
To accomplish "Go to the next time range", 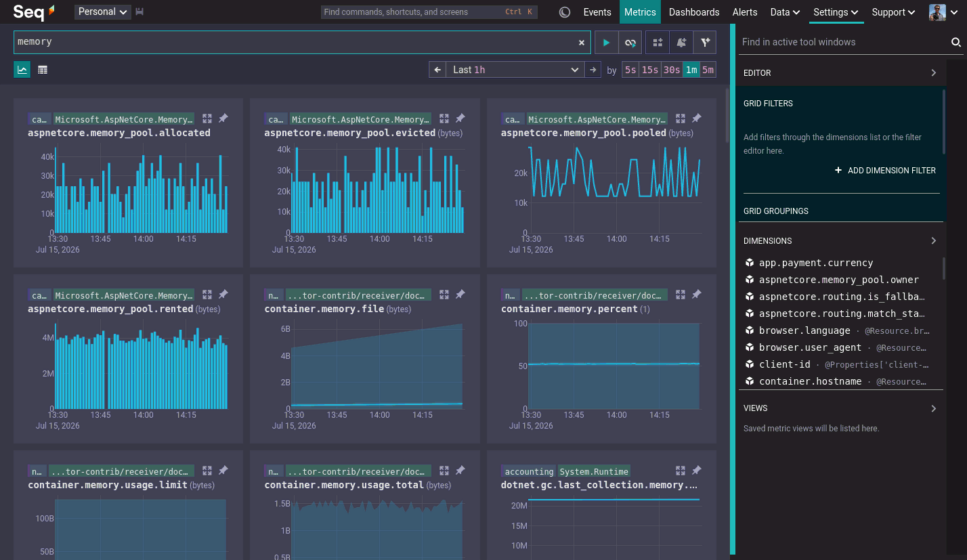I will pos(593,70).
